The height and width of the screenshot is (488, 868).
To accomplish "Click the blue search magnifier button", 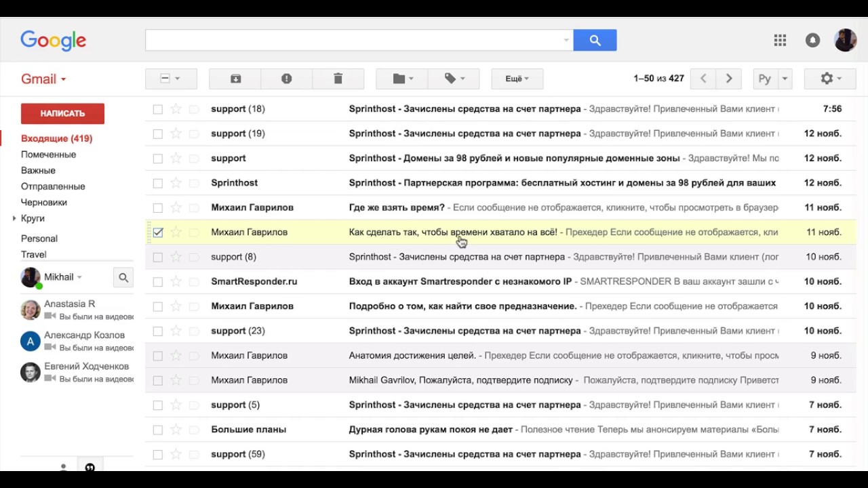I will [595, 41].
